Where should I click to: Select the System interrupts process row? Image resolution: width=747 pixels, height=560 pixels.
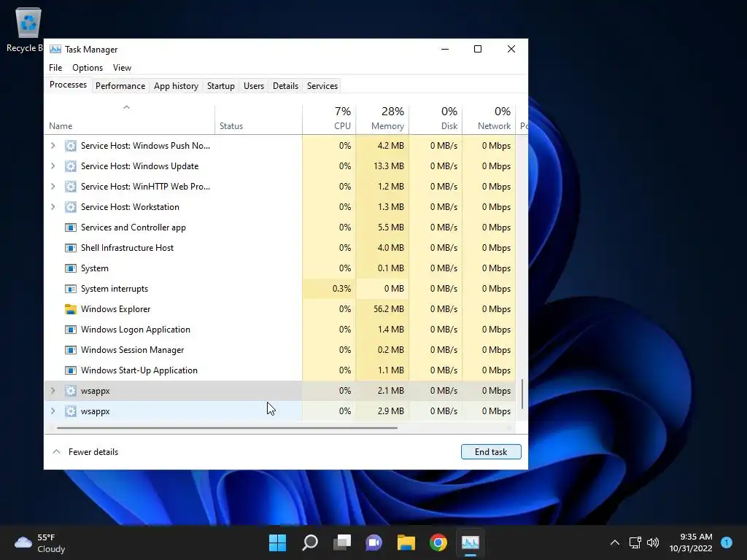click(x=279, y=289)
